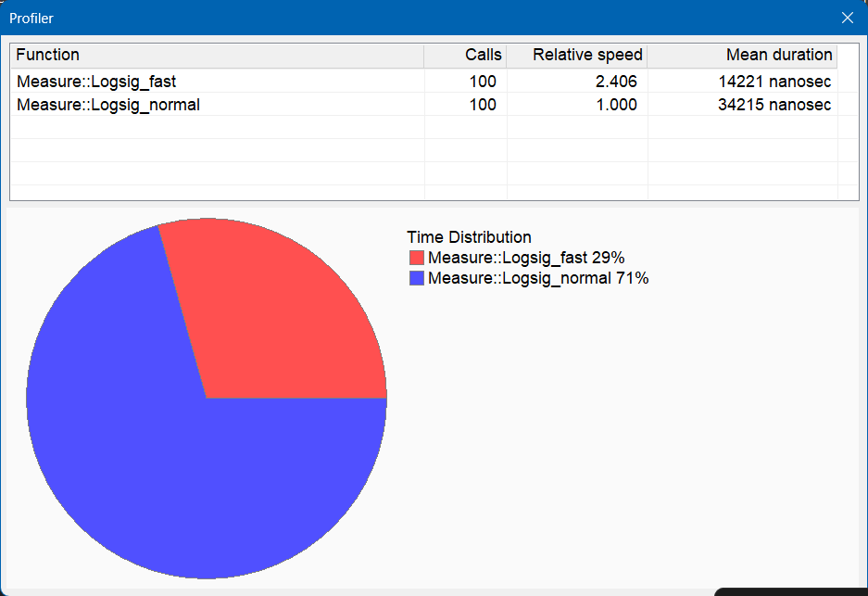The height and width of the screenshot is (596, 868).
Task: Click the blue Logsig_normal legend swatch
Action: point(416,278)
